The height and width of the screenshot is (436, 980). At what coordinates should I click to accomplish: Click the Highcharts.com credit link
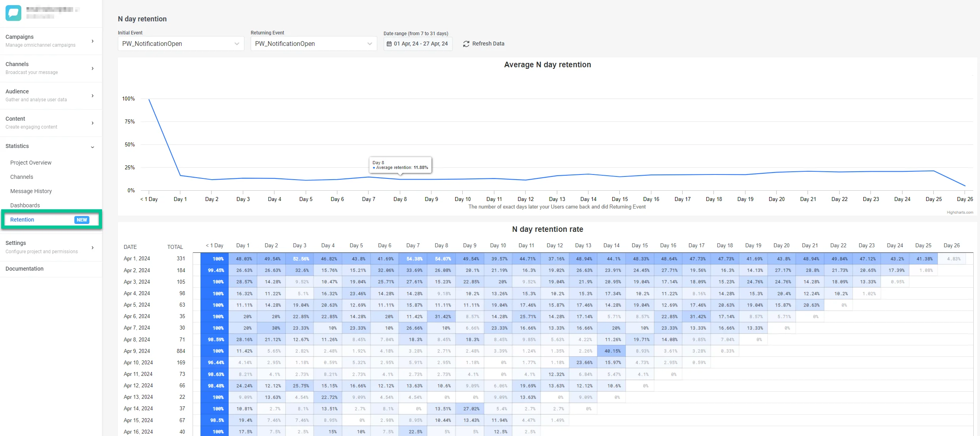pyautogui.click(x=960, y=212)
